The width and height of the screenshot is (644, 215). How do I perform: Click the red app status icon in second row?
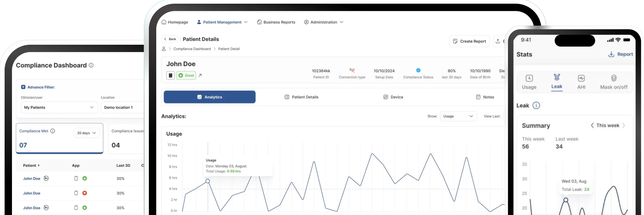(85, 193)
